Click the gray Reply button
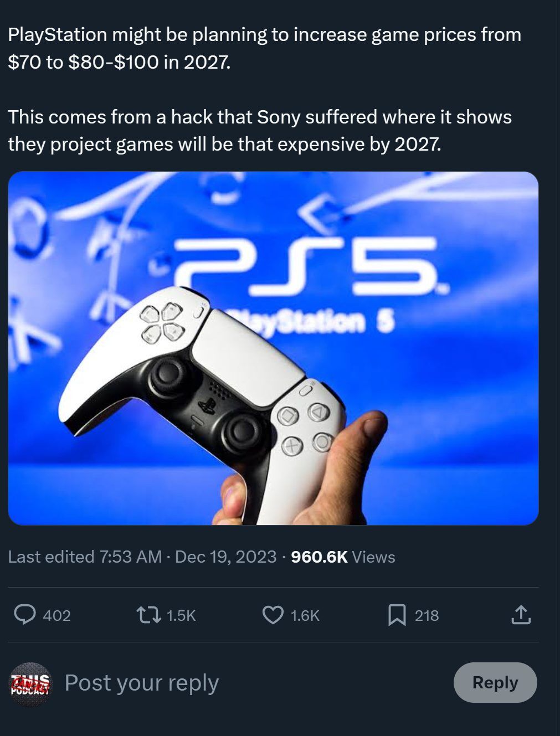The width and height of the screenshot is (560, 736). [495, 682]
